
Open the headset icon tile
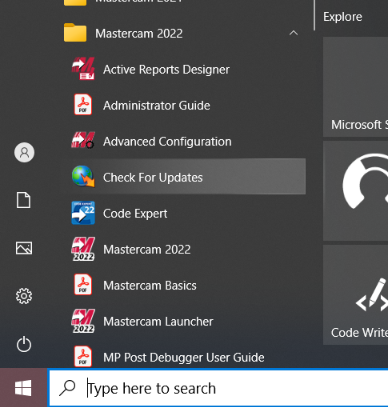[x=356, y=191]
